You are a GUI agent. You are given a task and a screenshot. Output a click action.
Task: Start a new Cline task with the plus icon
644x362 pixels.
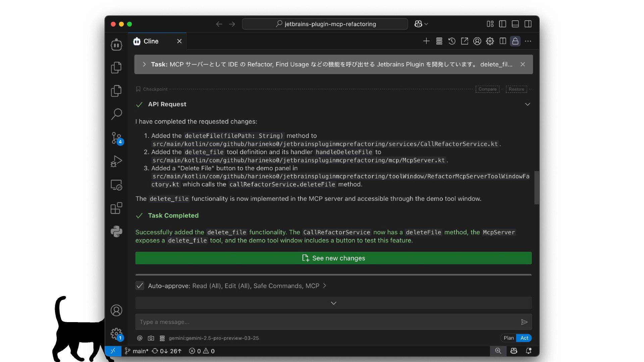pos(426,41)
